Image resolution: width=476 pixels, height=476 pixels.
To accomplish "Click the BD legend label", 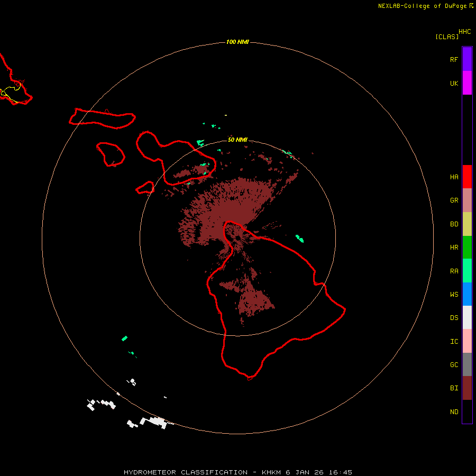I will tap(454, 224).
